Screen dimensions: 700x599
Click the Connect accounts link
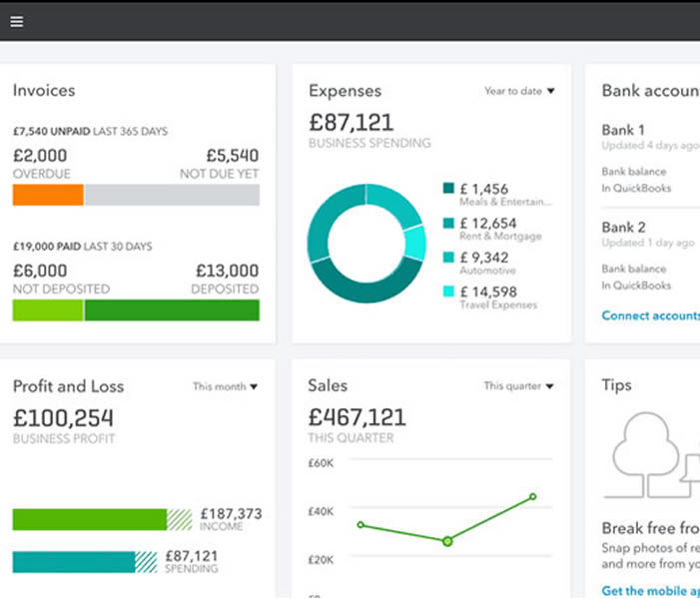pos(650,315)
